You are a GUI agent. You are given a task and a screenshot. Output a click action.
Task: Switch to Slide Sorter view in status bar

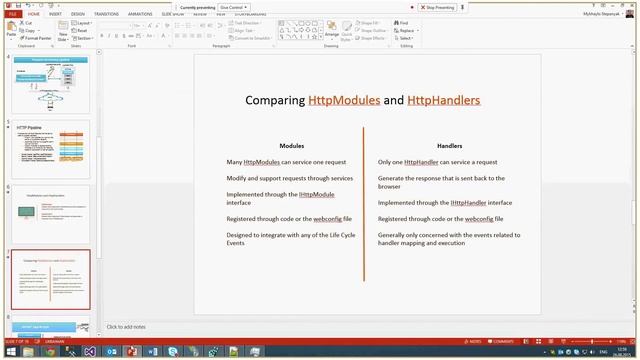point(538,342)
